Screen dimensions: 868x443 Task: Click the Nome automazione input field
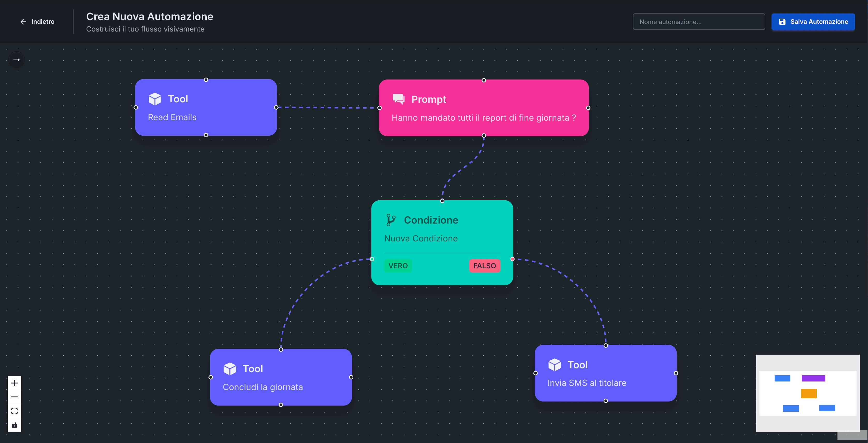[x=699, y=21]
